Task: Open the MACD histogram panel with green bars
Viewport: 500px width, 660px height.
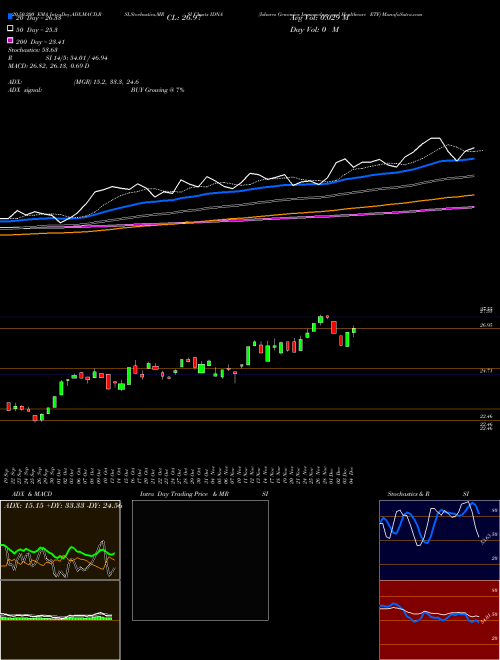Action: point(60,620)
